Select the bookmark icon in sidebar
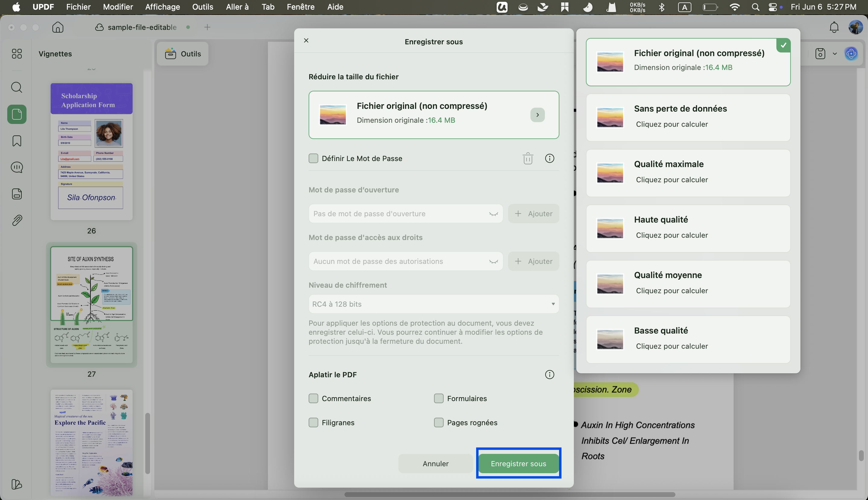This screenshot has width=868, height=500. (17, 141)
